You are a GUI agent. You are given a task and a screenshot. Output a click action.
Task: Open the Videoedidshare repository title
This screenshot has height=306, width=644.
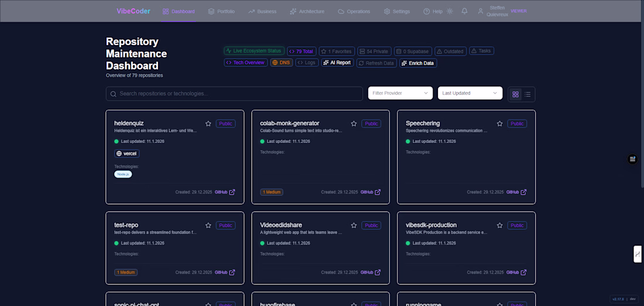pyautogui.click(x=281, y=225)
